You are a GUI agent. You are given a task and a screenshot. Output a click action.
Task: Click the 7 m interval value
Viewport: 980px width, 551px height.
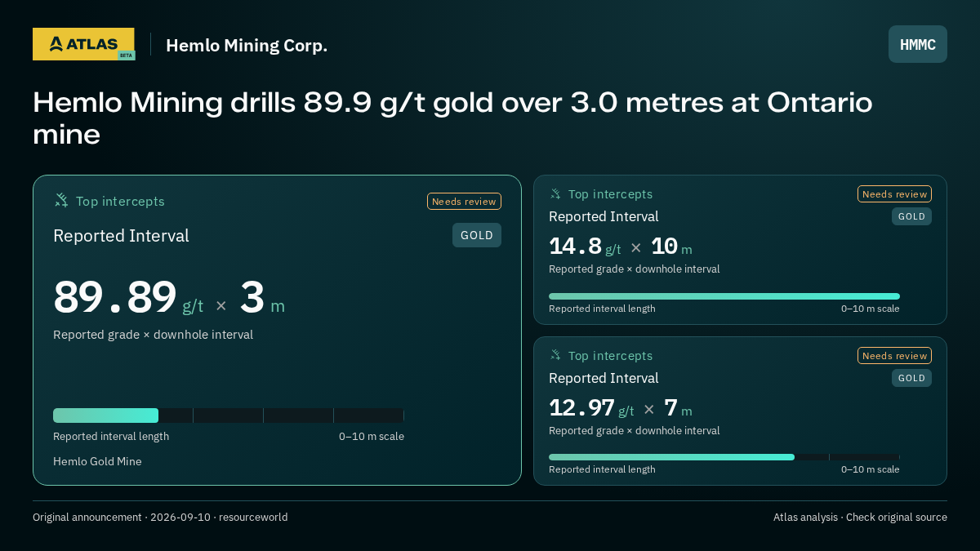pyautogui.click(x=678, y=408)
